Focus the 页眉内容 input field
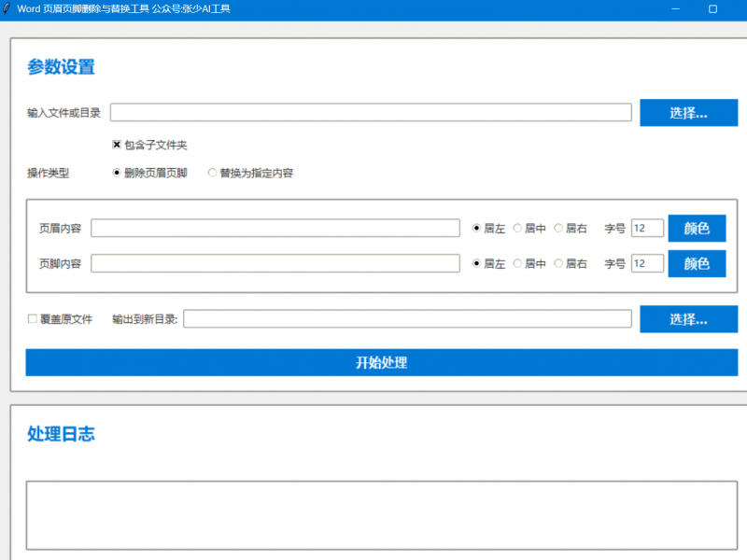The image size is (747, 560). click(275, 229)
